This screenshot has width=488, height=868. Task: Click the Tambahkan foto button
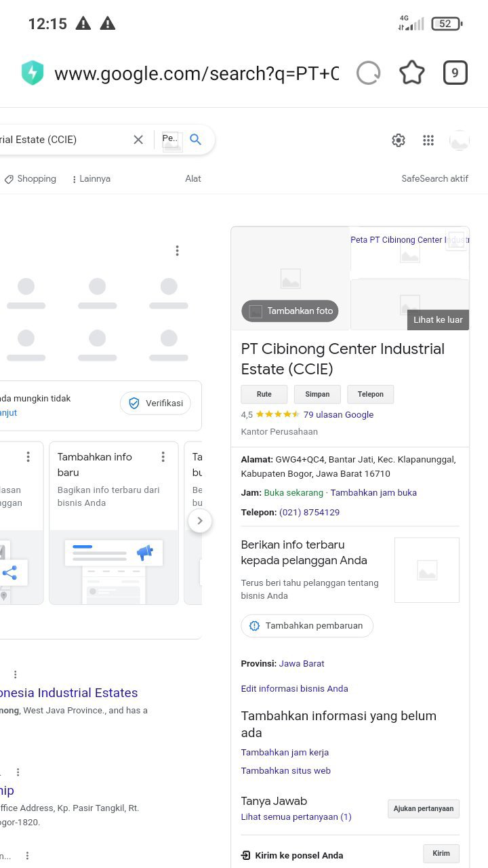point(290,311)
